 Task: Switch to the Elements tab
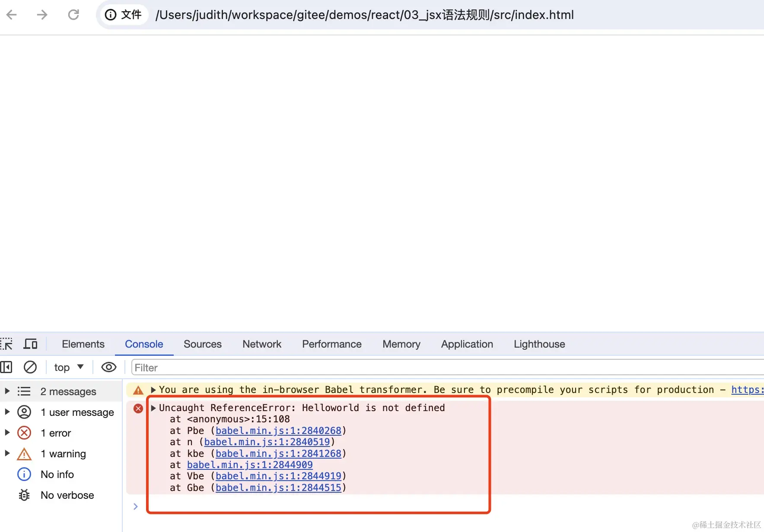point(83,344)
